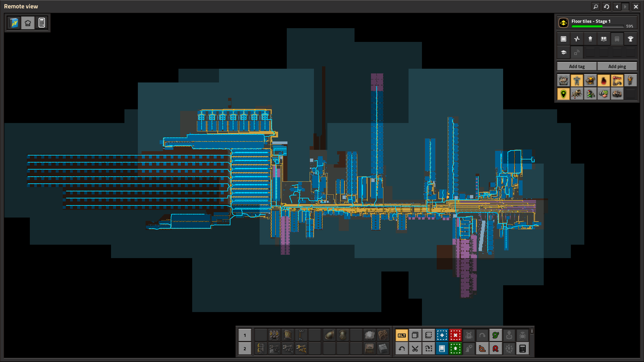Open the pY codex book
The image size is (644, 362).
tap(14, 23)
